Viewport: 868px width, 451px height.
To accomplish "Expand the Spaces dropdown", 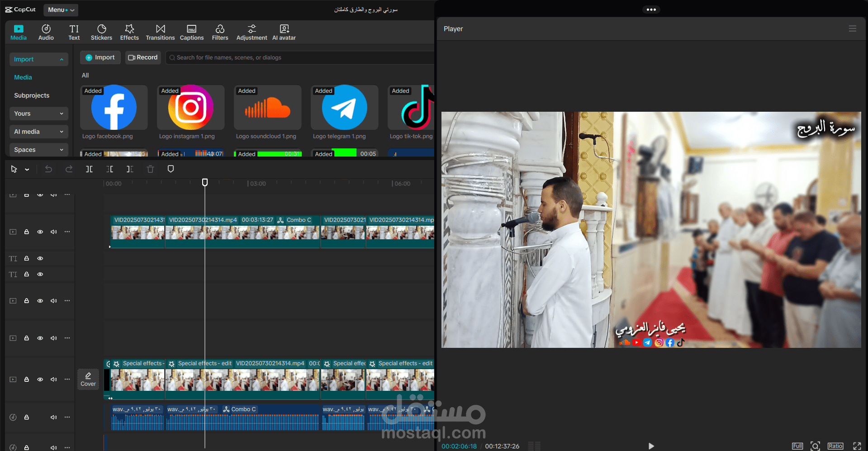I will click(x=39, y=150).
